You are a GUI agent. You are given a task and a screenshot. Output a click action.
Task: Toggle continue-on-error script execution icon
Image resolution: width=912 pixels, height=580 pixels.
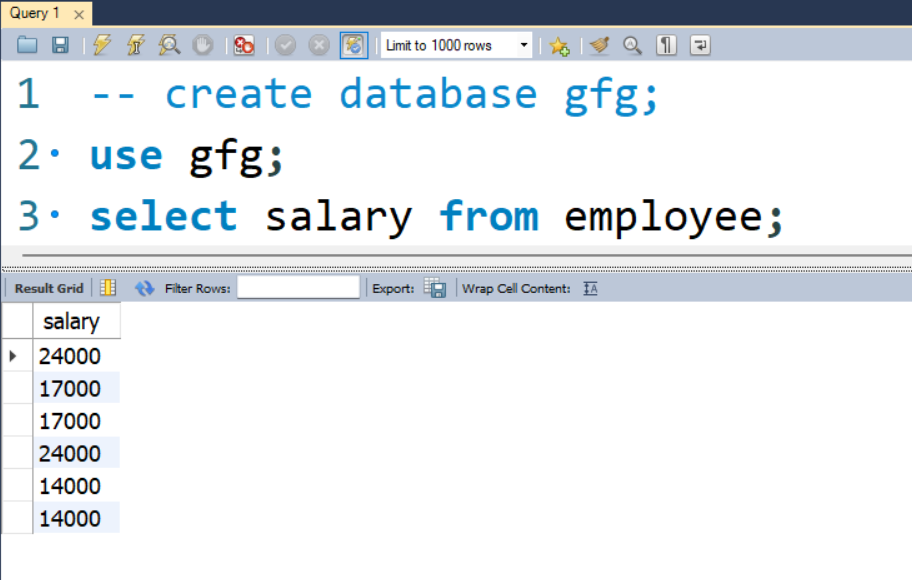point(244,45)
